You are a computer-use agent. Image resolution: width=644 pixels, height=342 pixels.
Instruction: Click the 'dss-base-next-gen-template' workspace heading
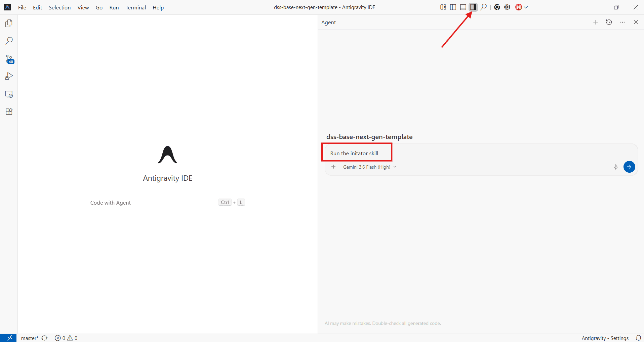pyautogui.click(x=369, y=137)
